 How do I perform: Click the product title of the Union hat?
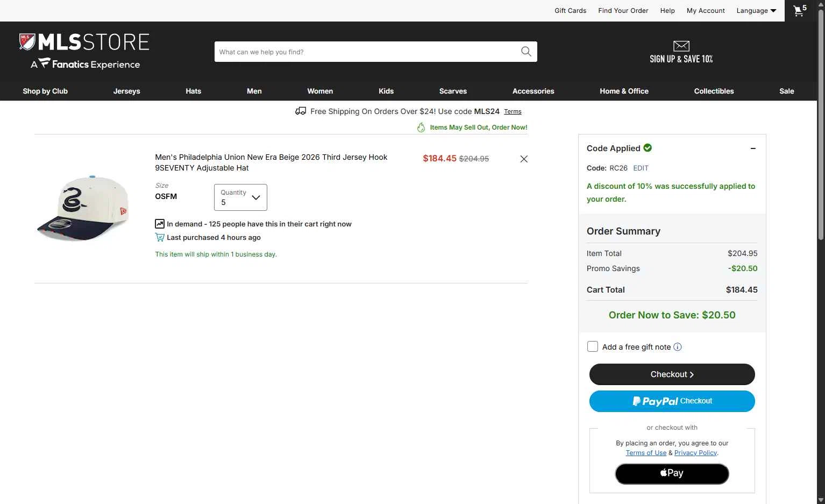click(271, 162)
